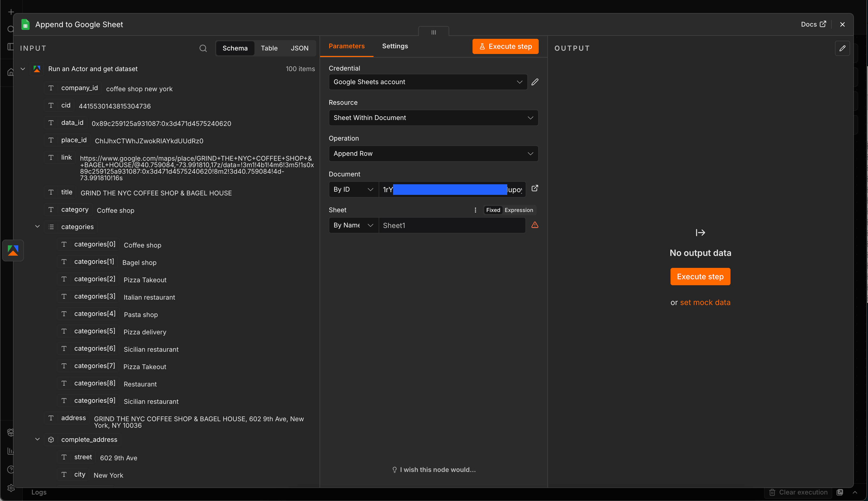Click the Sheet1 name input field
This screenshot has width=868, height=501.
pyautogui.click(x=452, y=225)
